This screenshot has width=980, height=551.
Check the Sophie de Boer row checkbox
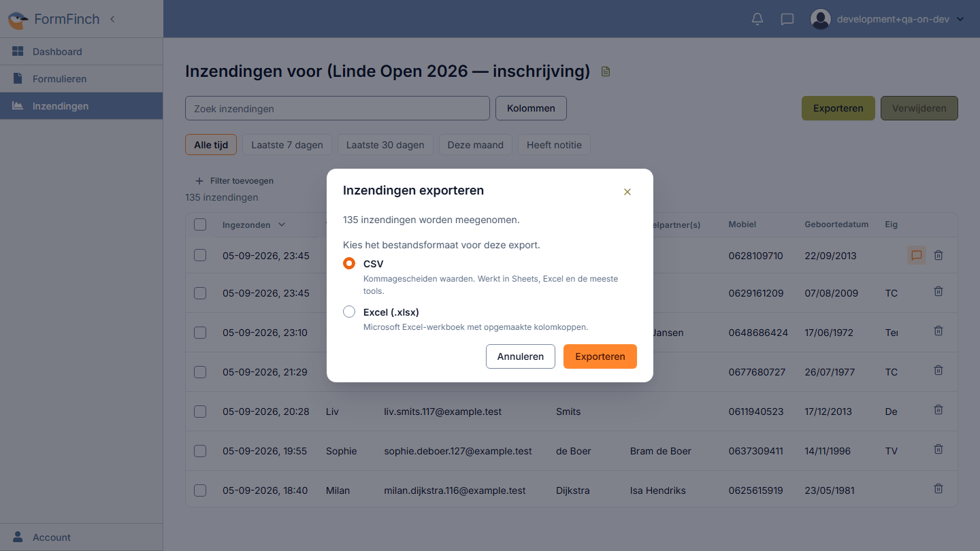[200, 451]
